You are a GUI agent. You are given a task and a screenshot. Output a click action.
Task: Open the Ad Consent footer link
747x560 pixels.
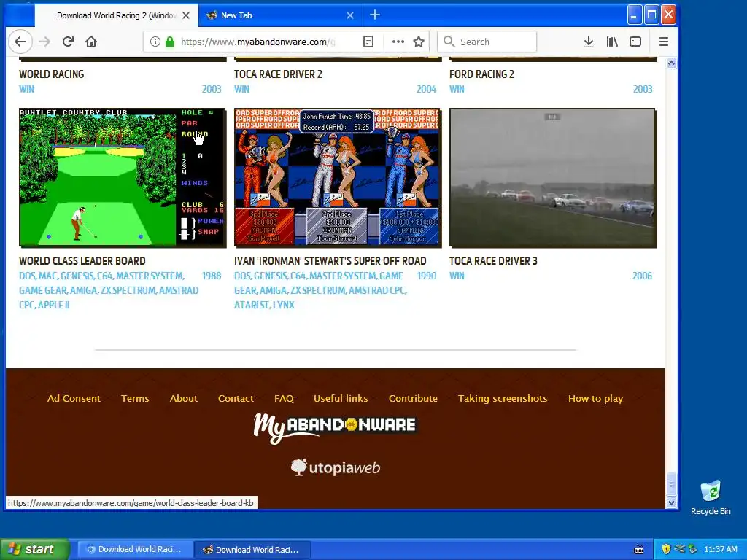tap(74, 399)
